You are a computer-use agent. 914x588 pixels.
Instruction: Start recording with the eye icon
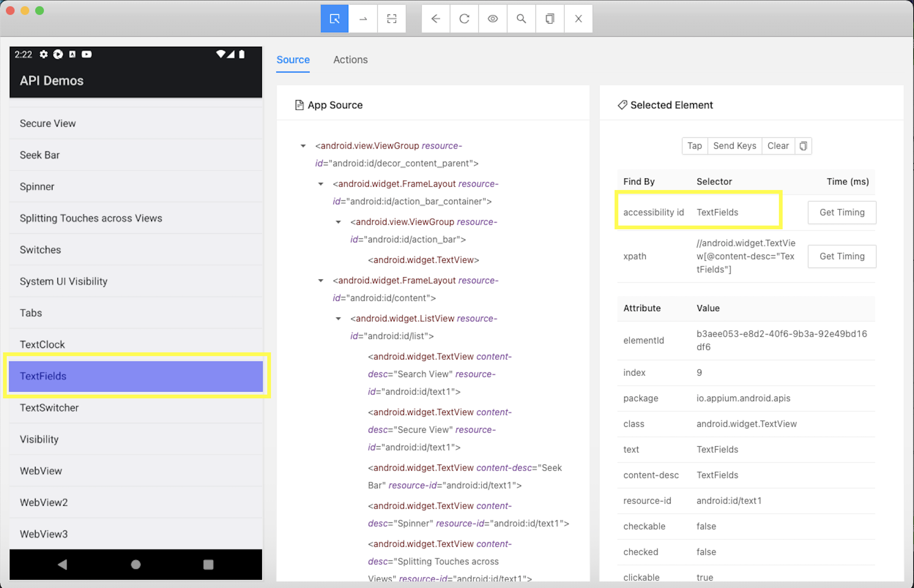493,19
